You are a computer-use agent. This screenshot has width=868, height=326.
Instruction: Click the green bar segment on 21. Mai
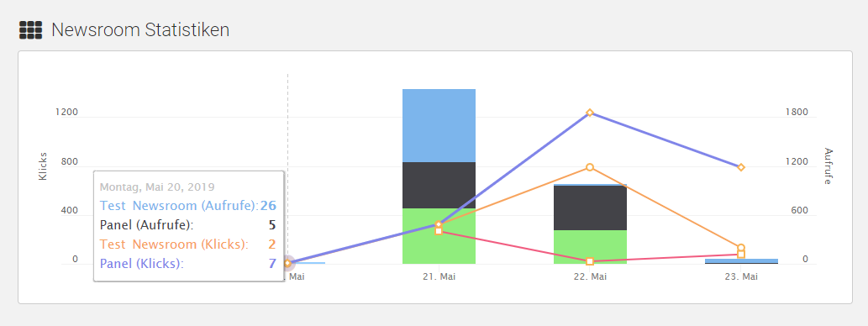click(x=439, y=236)
